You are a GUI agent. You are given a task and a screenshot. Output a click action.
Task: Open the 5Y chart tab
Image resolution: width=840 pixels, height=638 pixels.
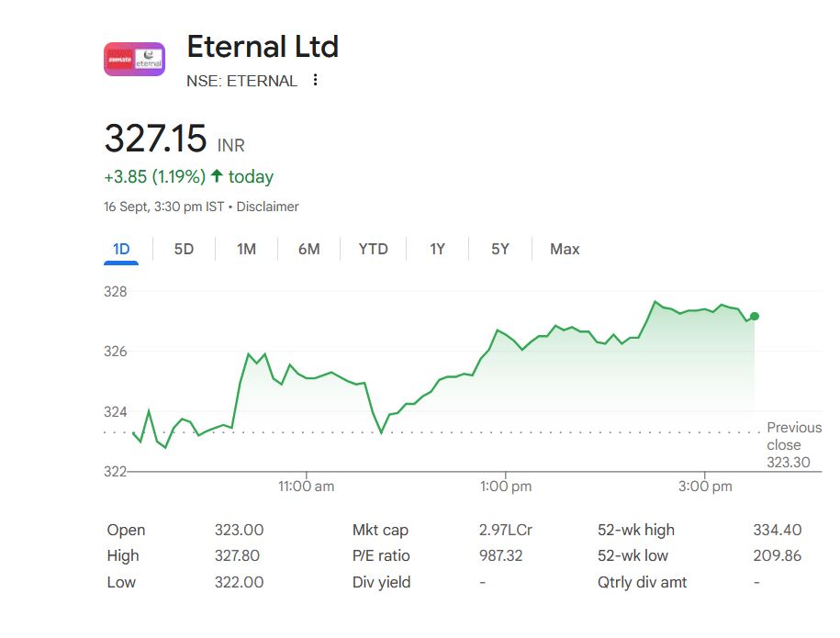click(x=499, y=249)
